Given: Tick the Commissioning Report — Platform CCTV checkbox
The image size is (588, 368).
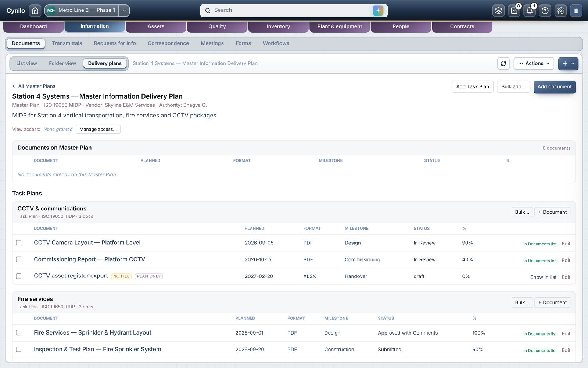Looking at the screenshot, I should tap(19, 259).
